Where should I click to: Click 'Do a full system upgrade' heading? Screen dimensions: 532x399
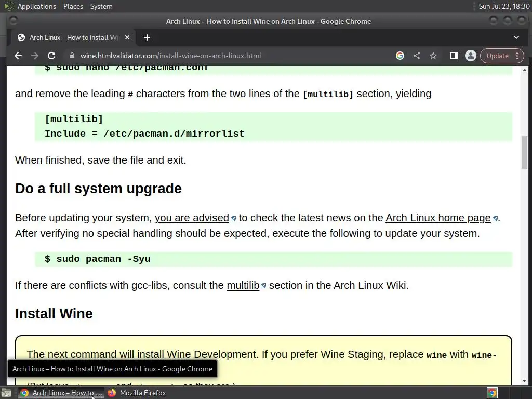(x=98, y=188)
